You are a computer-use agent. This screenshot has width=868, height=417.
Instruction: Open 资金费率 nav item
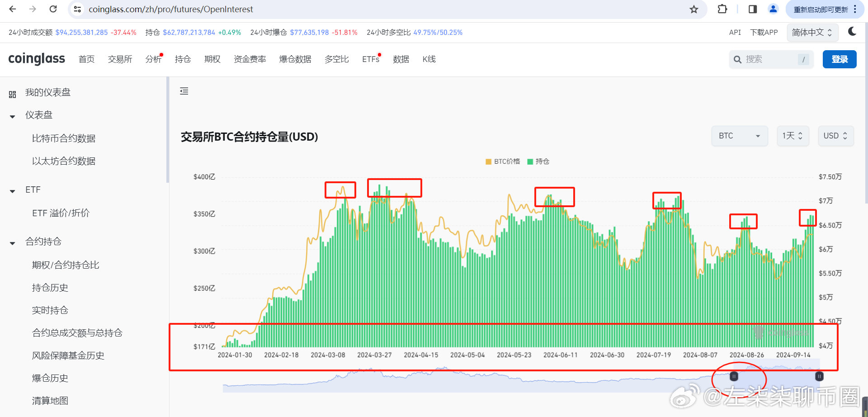pos(250,59)
